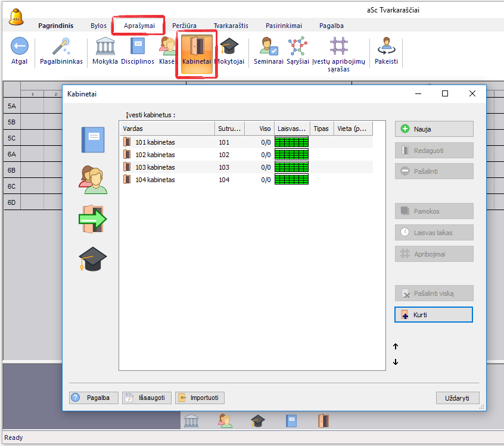Open the Pagalba ribbon tab
The image size is (504, 447).
click(331, 26)
